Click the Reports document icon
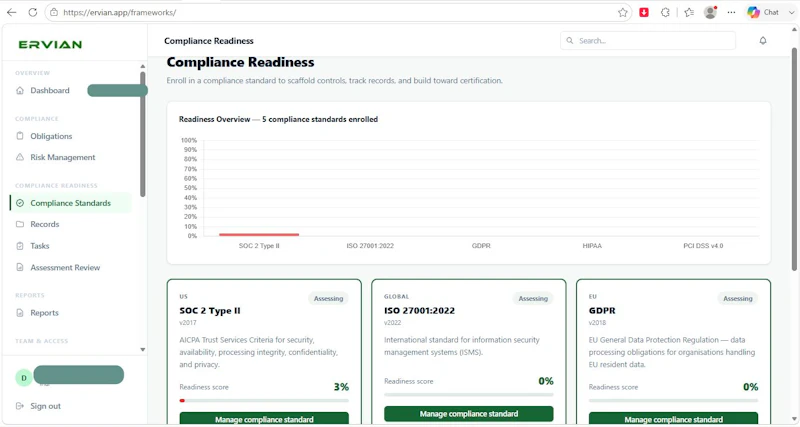The width and height of the screenshot is (800, 427). (x=20, y=313)
